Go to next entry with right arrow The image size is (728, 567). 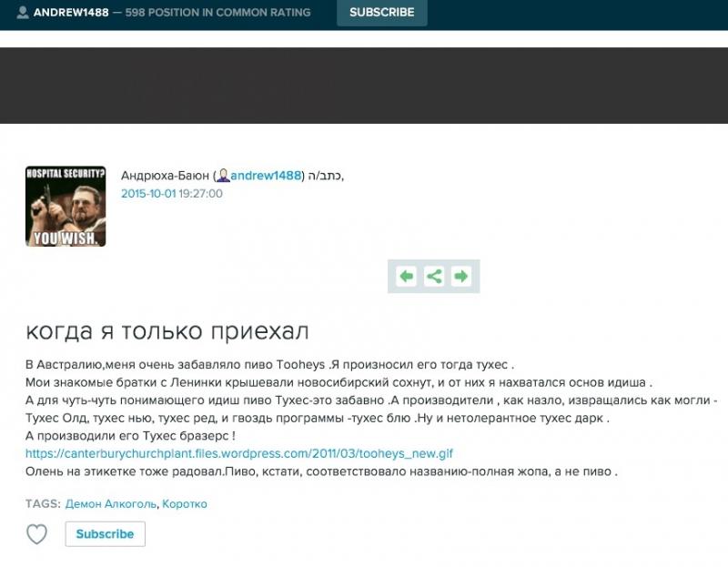(461, 277)
